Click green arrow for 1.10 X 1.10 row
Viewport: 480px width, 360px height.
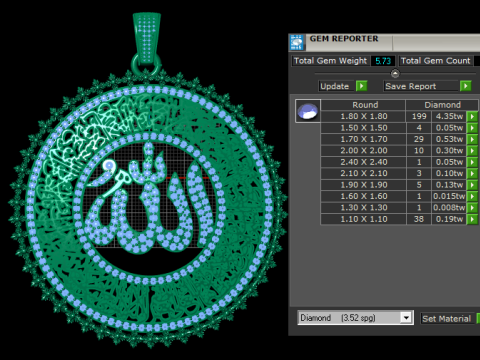pos(472,219)
